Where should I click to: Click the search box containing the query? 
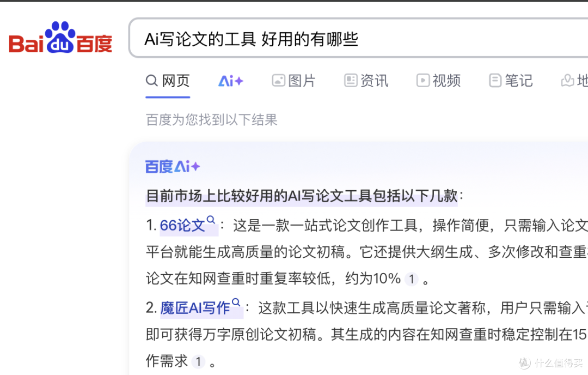click(358, 38)
